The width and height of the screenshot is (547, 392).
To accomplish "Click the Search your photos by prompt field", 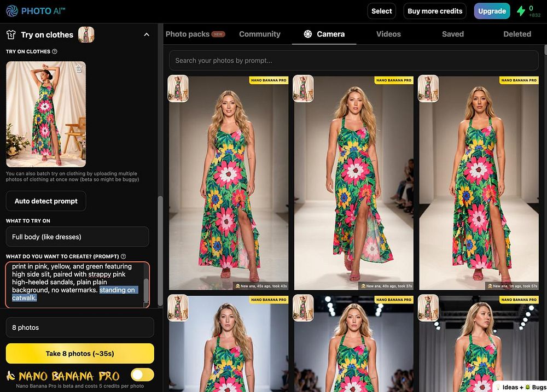I will [x=354, y=60].
